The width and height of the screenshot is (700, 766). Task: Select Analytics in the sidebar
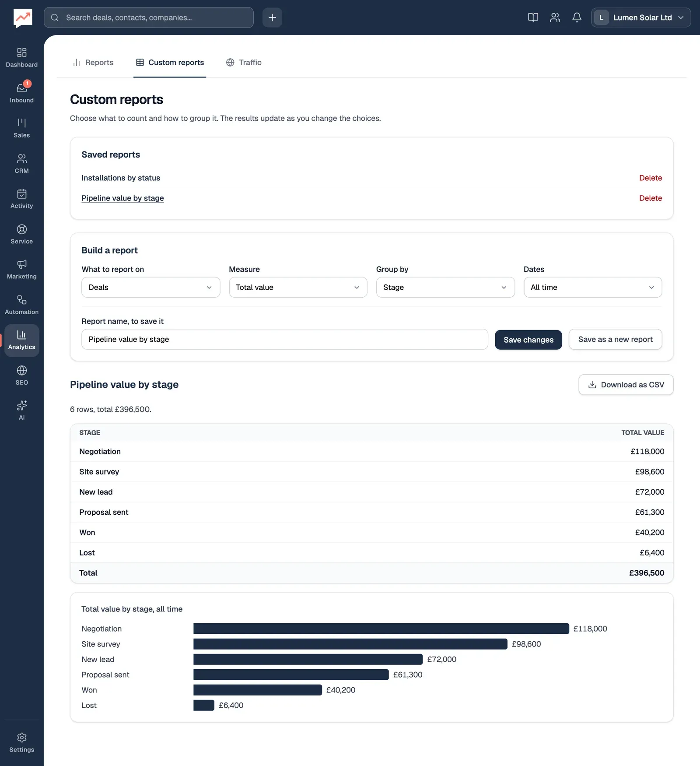[x=21, y=340]
